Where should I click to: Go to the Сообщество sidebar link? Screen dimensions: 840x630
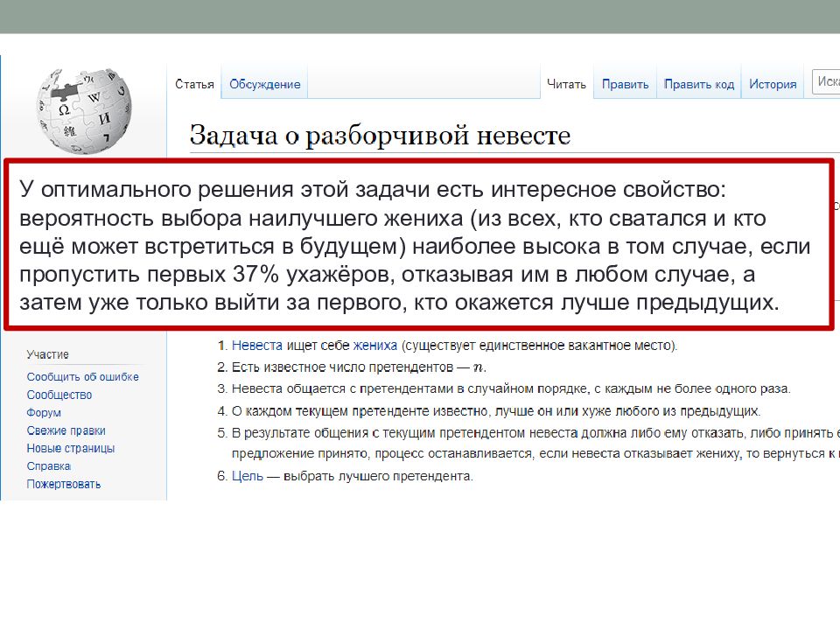click(59, 395)
